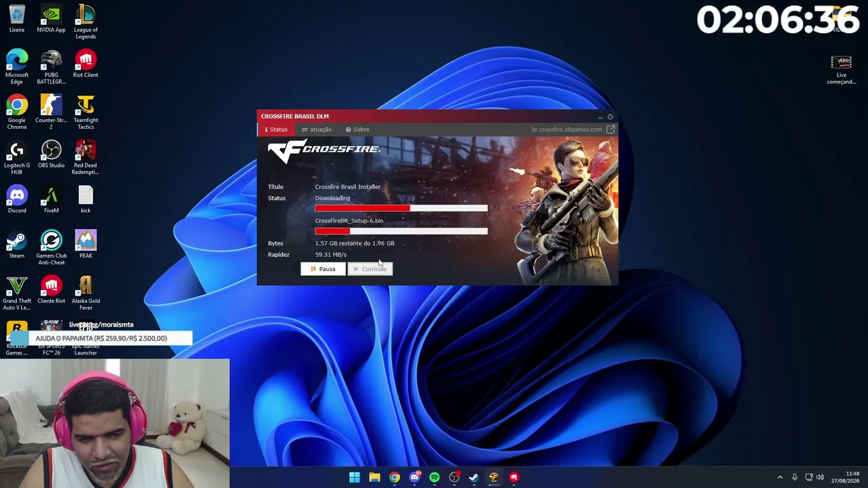Viewport: 868px width, 488px height.
Task: Select the 'CrossFireBR_Setup-6.bin' file name
Action: click(349, 221)
